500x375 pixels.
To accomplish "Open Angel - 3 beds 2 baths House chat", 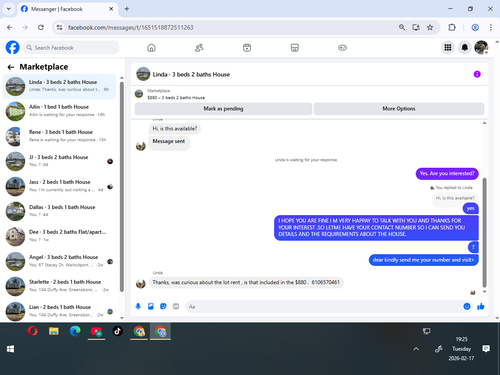I will pyautogui.click(x=59, y=261).
